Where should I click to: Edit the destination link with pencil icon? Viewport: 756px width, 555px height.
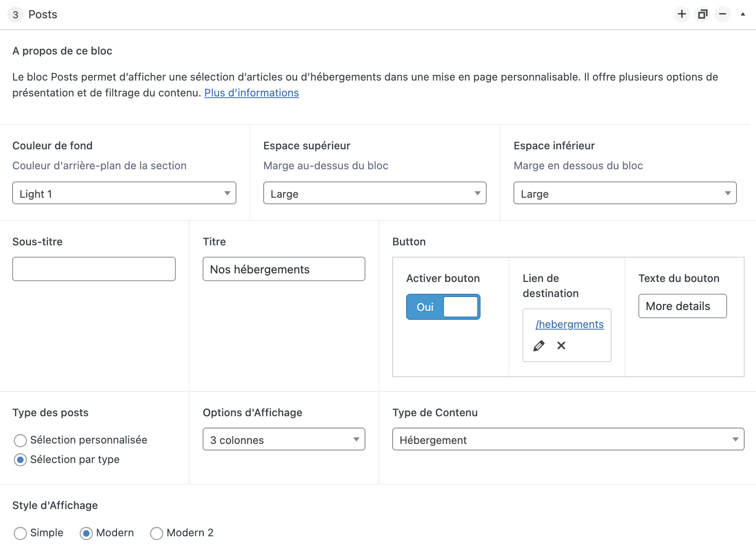pos(539,346)
